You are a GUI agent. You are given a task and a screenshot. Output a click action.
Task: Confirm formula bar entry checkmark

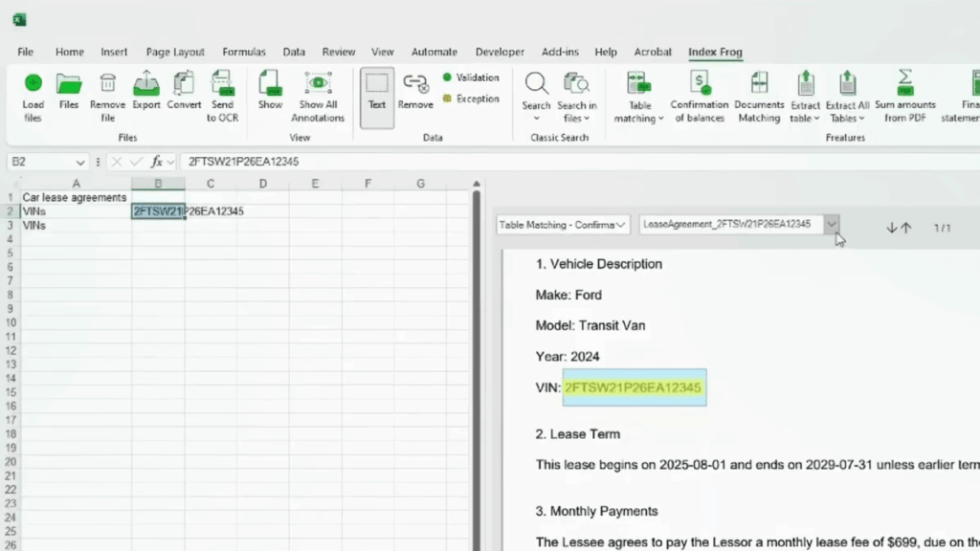[136, 162]
